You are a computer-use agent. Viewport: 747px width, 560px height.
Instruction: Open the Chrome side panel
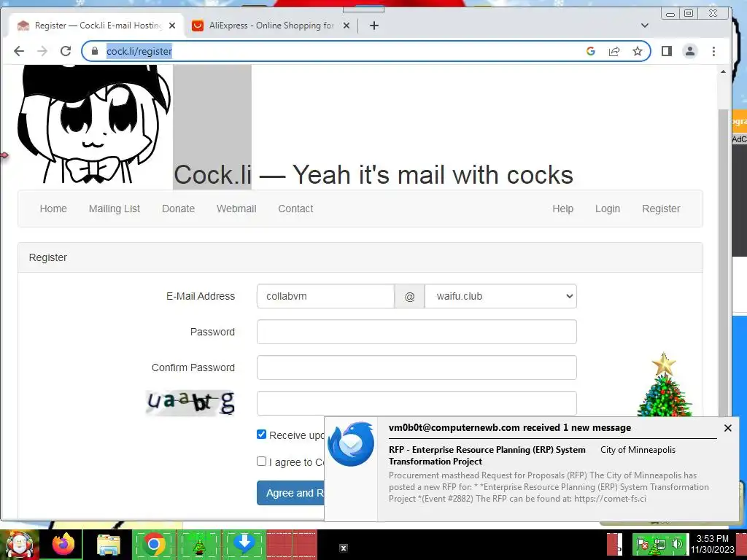667,51
